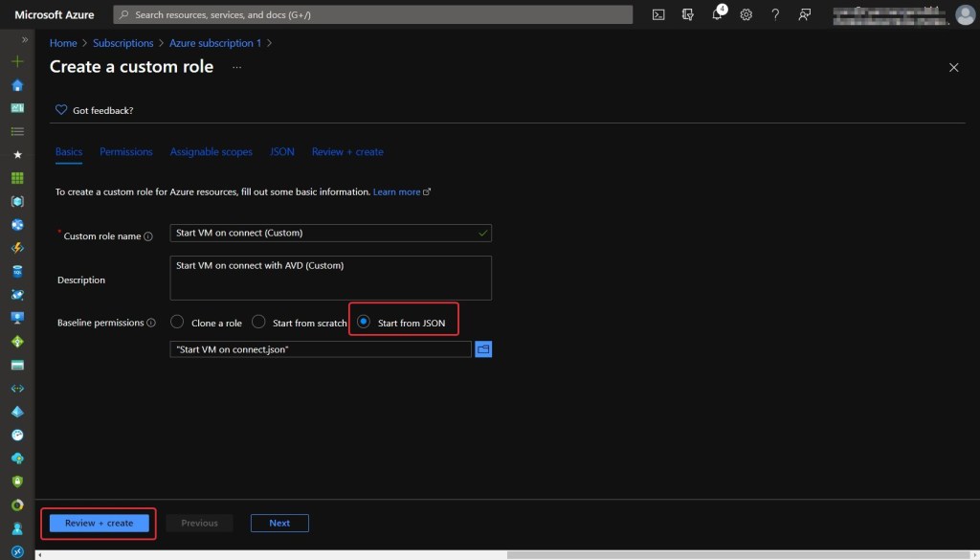Open the Azure Active Directory pyramid icon
The width and height of the screenshot is (980, 560).
[x=17, y=412]
